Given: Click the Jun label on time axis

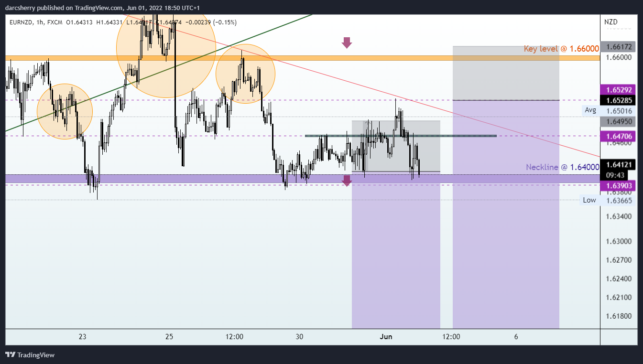Looking at the screenshot, I should tap(386, 337).
